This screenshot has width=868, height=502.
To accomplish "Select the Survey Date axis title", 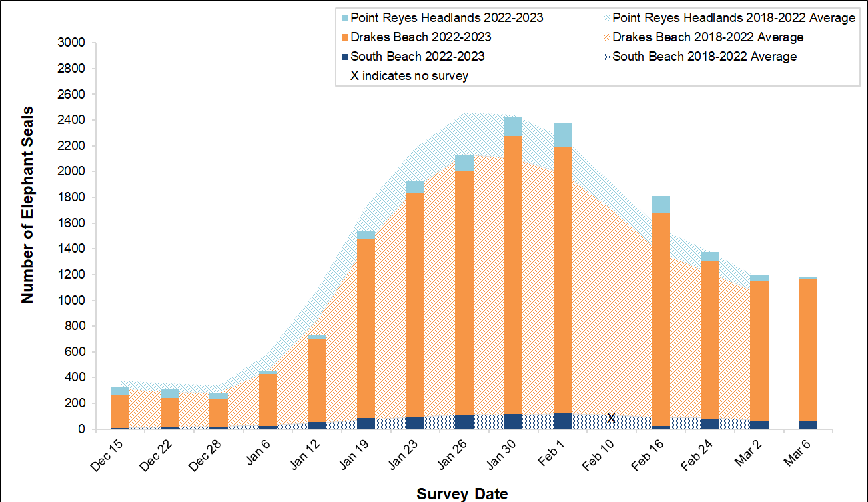I will pos(462,494).
